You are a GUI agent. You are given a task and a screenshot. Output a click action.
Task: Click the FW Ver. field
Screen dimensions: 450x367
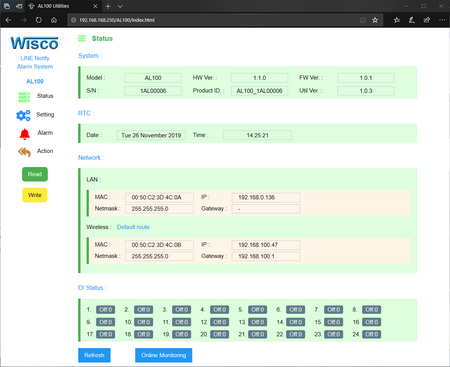pyautogui.click(x=366, y=78)
